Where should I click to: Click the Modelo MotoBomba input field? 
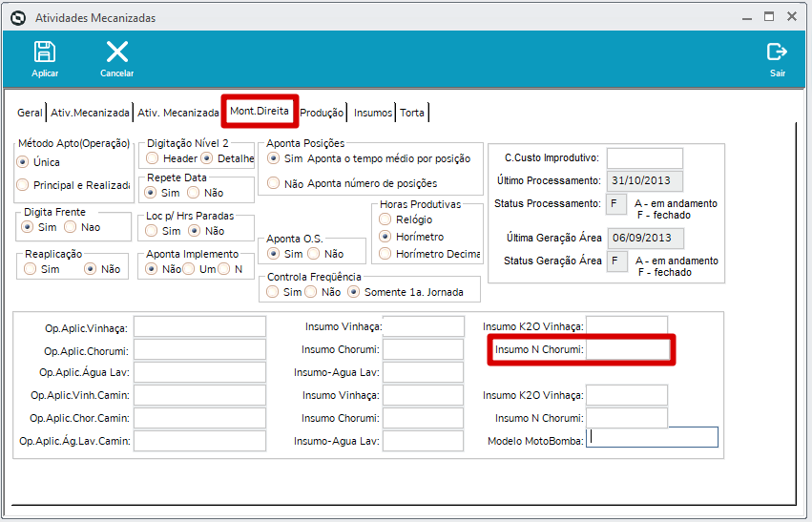[652, 437]
